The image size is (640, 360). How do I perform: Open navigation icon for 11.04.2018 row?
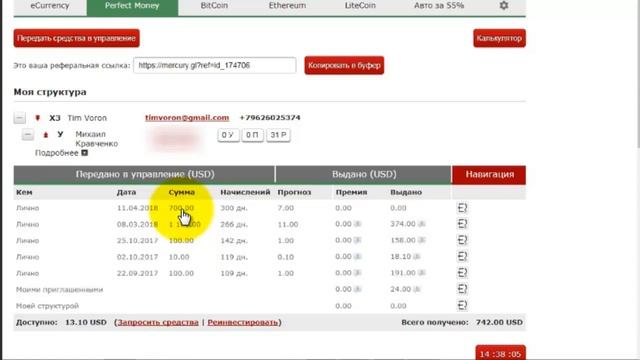click(x=462, y=208)
